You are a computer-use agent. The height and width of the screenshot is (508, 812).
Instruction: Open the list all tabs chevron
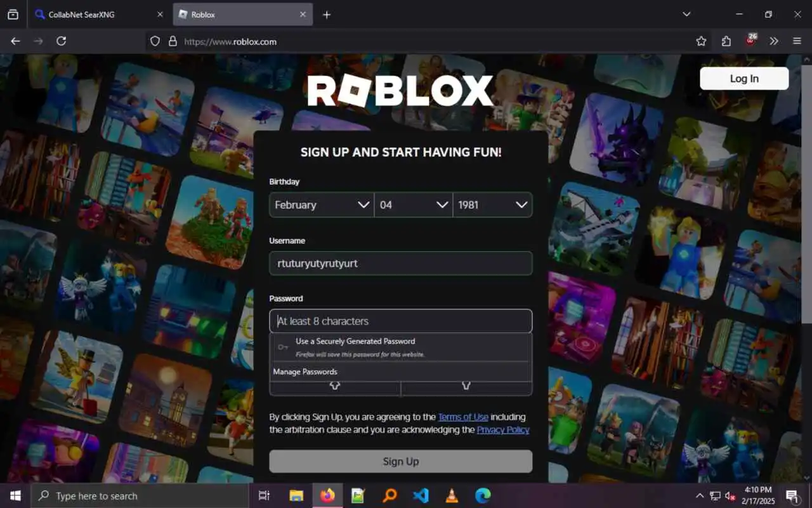686,15
